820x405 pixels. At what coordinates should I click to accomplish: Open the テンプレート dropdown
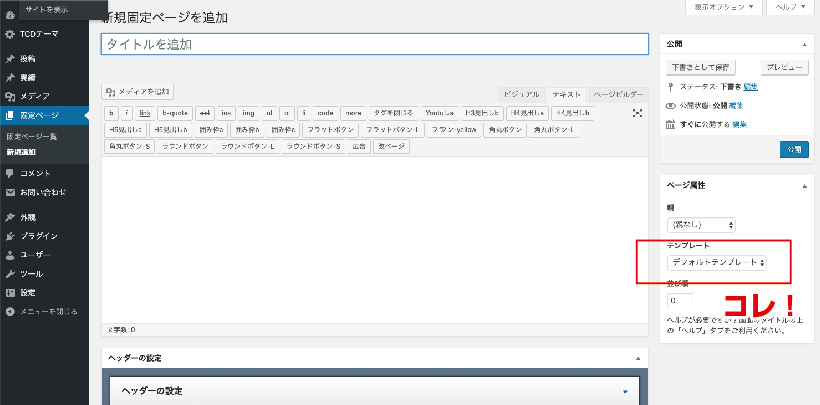[717, 262]
